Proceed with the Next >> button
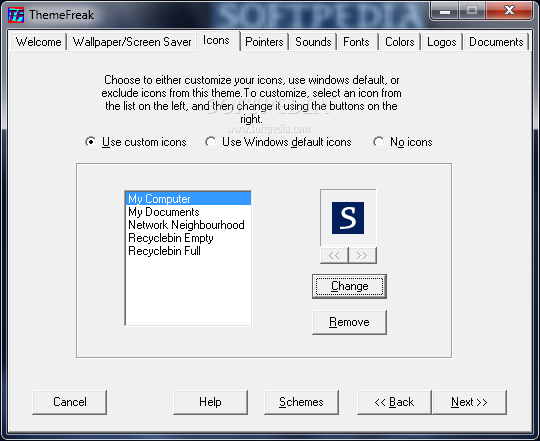 pyautogui.click(x=469, y=402)
